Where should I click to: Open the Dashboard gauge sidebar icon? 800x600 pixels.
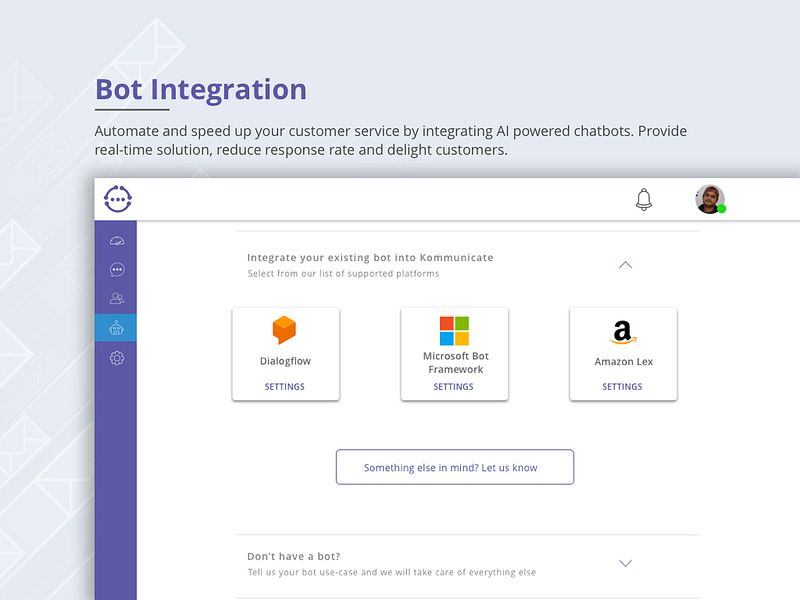117,241
